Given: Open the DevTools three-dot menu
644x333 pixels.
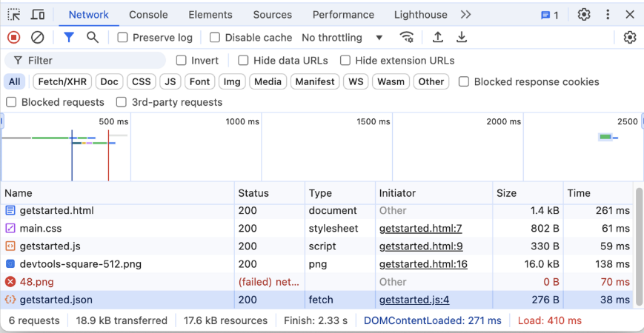Looking at the screenshot, I should pyautogui.click(x=608, y=15).
